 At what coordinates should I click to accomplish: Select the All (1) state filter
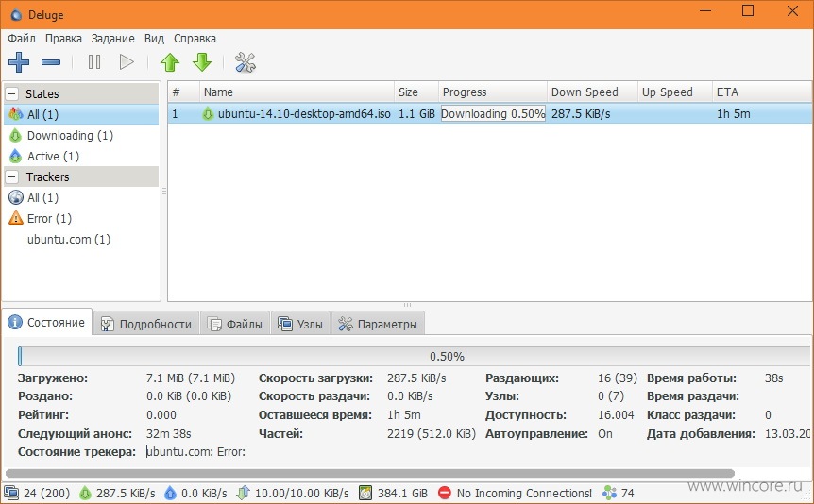(x=81, y=114)
